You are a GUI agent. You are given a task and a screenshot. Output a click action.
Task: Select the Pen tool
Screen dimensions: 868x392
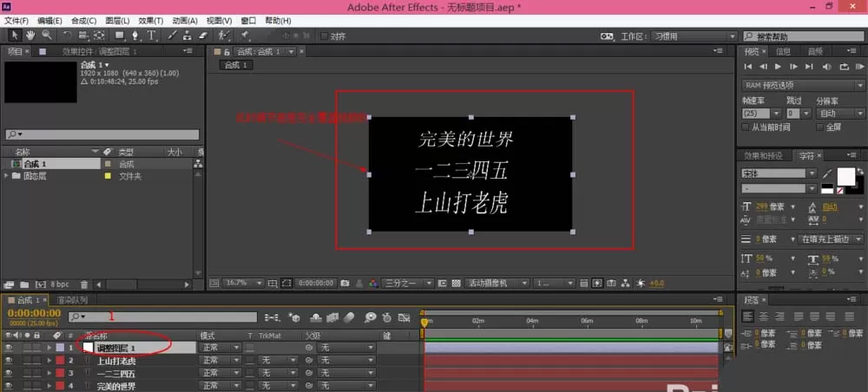(x=135, y=36)
